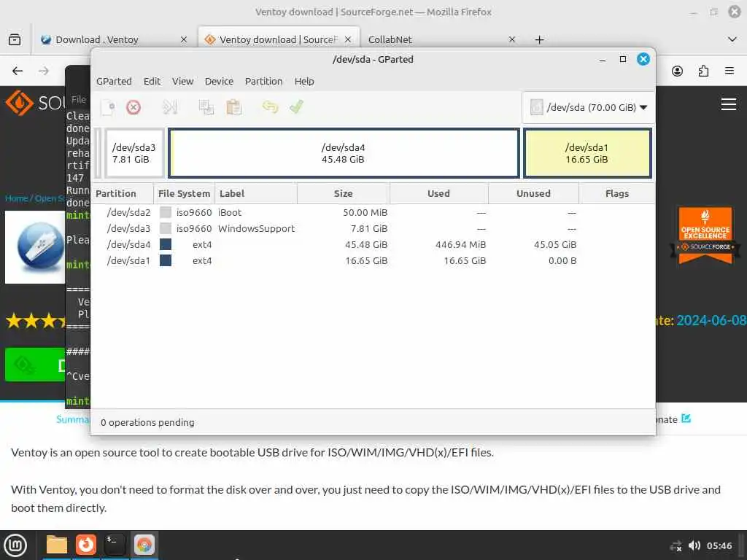The height and width of the screenshot is (560, 747).
Task: Open the Help menu in GParted
Action: [x=304, y=82]
